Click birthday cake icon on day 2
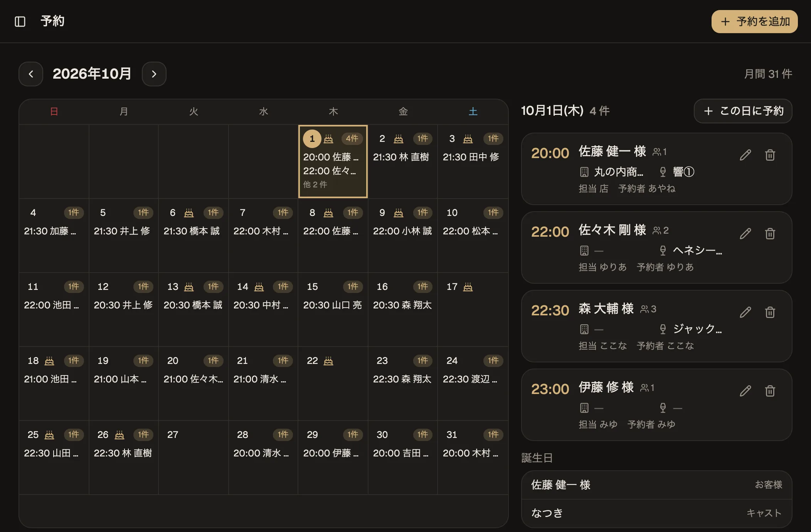 (399, 139)
